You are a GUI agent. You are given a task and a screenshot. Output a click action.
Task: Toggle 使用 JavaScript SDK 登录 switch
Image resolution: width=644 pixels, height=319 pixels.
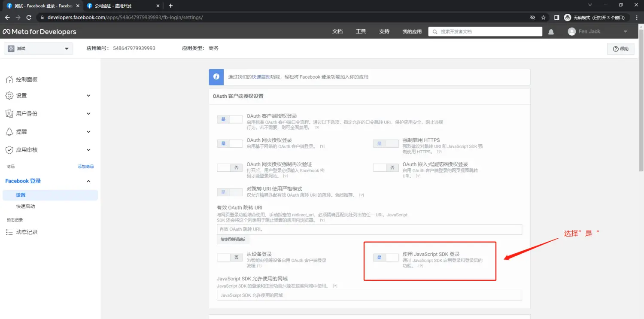386,258
